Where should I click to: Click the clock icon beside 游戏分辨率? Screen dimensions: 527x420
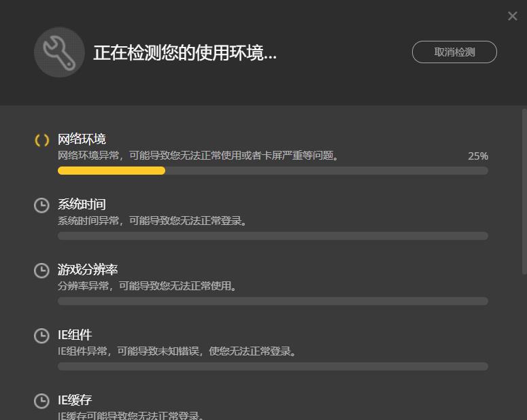point(41,270)
